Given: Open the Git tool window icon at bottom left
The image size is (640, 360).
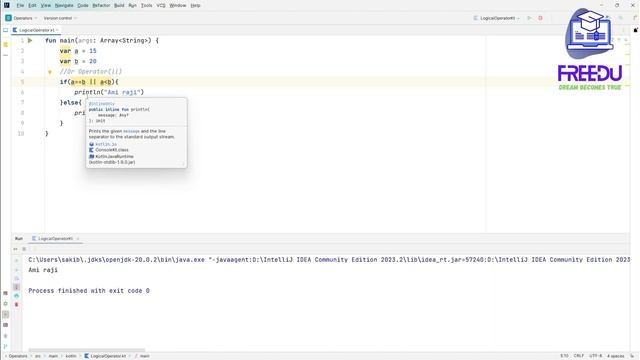Looking at the screenshot, I should [x=5, y=346].
